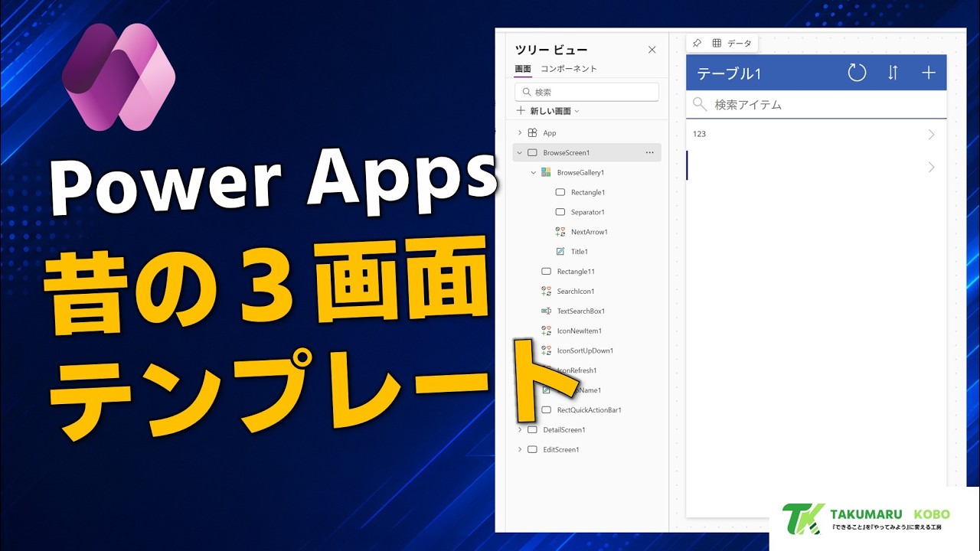Viewport: 980px width, 551px height.
Task: Click the text input icon of TextSearchBox1
Action: 547,311
